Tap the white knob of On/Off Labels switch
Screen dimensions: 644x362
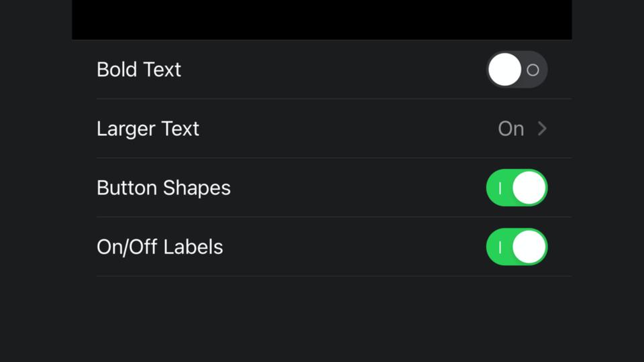tap(529, 247)
